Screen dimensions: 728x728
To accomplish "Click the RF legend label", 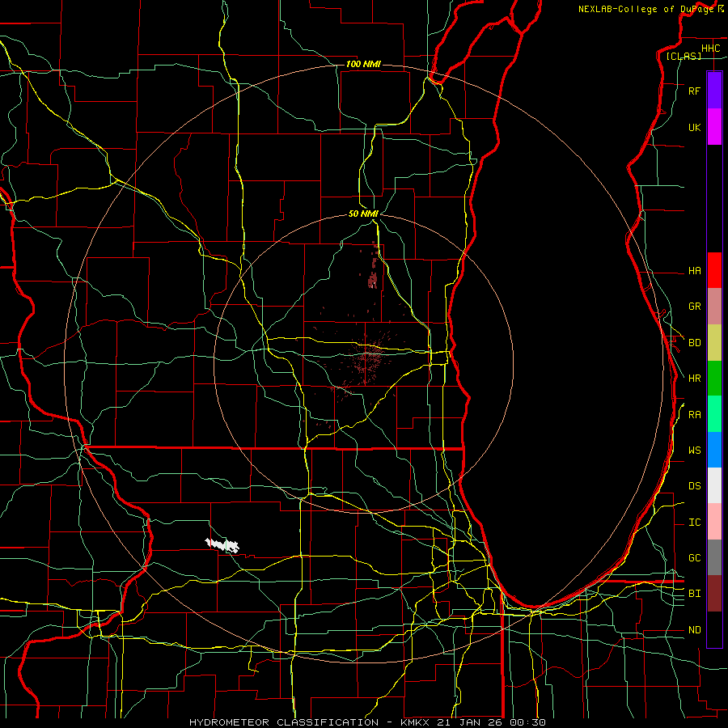I will click(x=694, y=91).
